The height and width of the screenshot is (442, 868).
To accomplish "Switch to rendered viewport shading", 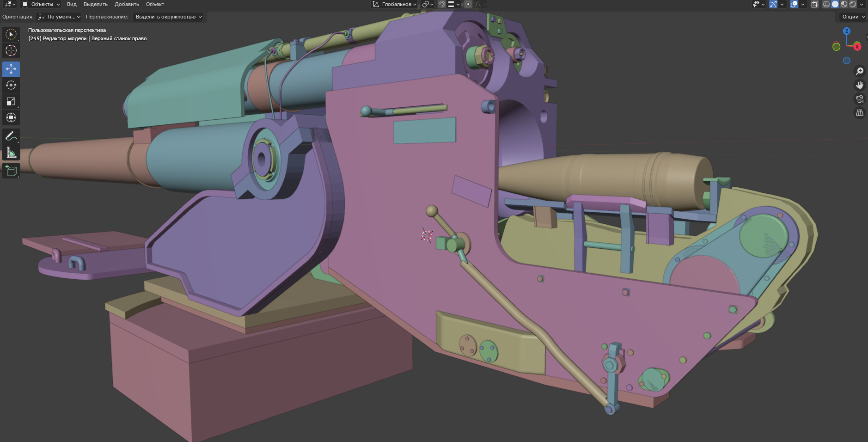I will click(853, 4).
